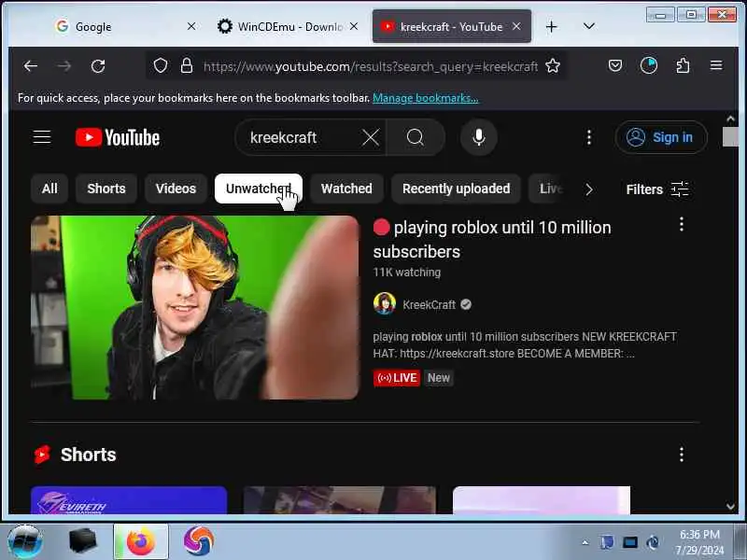Image resolution: width=747 pixels, height=560 pixels.
Task: Click the YouTube logo
Action: [118, 137]
